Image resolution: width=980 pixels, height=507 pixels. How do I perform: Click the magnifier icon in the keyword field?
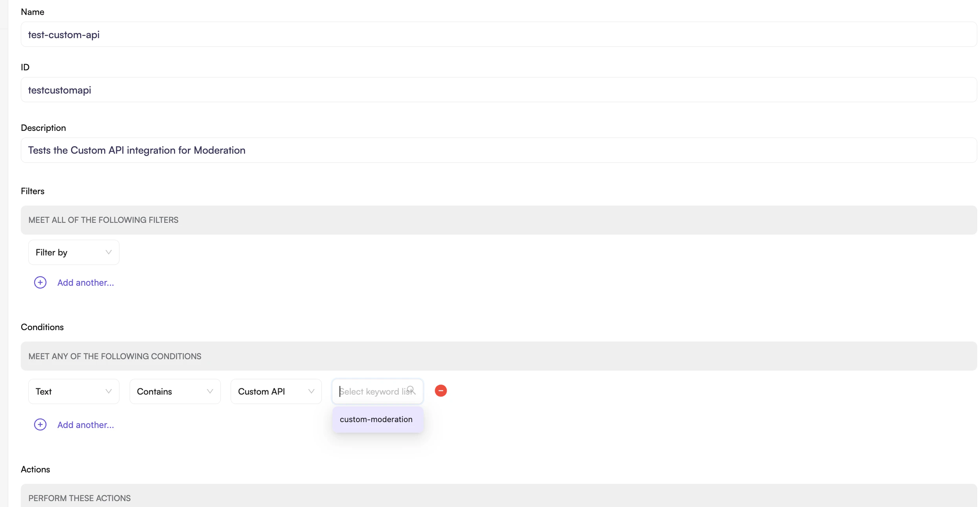point(412,389)
